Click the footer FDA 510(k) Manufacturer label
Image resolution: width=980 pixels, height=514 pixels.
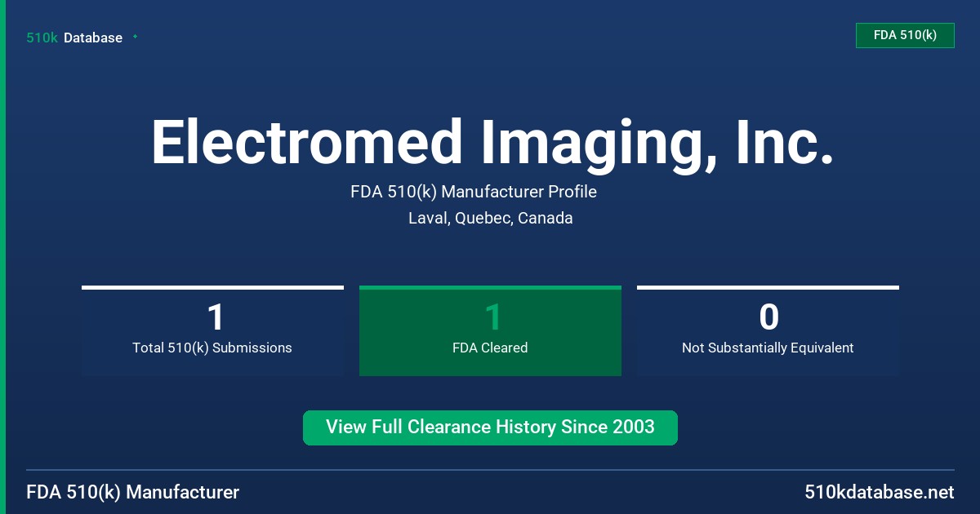point(133,492)
